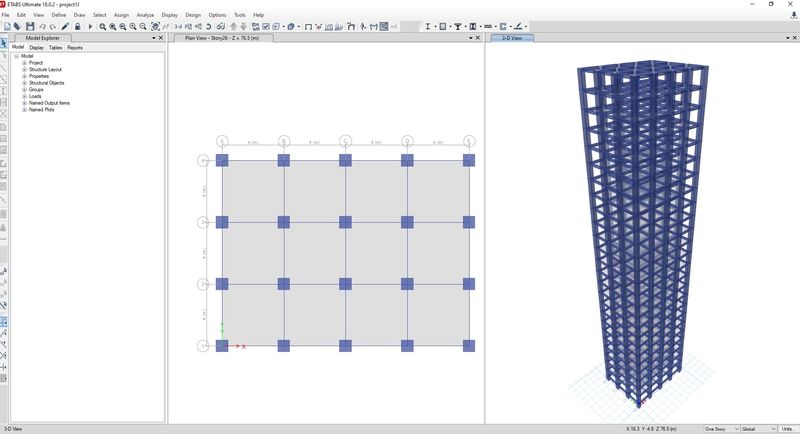Expand the Properties tree node
This screenshot has height=434, width=800.
[x=24, y=76]
